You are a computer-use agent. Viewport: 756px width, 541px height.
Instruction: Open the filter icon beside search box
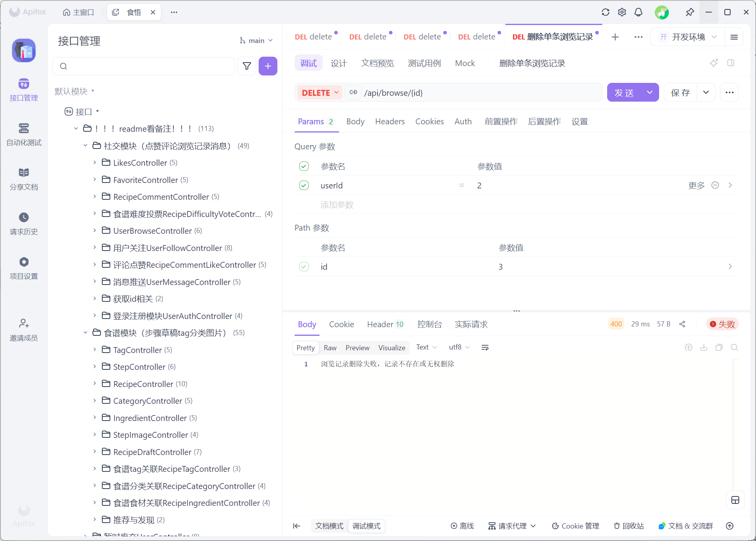(x=247, y=66)
